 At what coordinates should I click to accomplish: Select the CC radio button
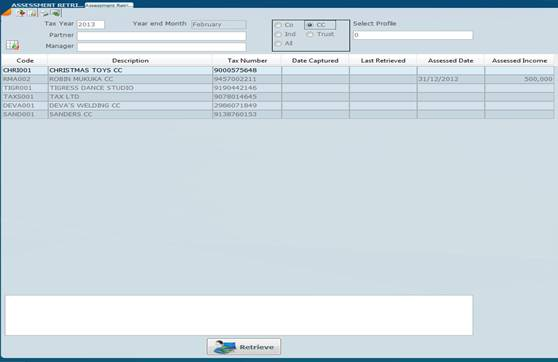[310, 25]
